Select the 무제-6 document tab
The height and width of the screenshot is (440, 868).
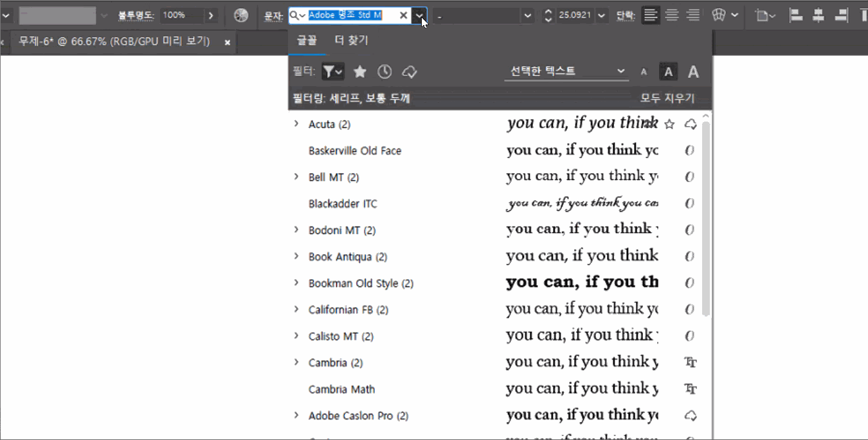click(x=114, y=42)
